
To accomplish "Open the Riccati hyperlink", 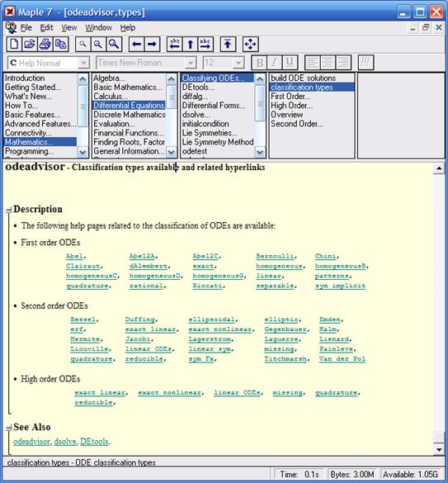I will [x=207, y=286].
